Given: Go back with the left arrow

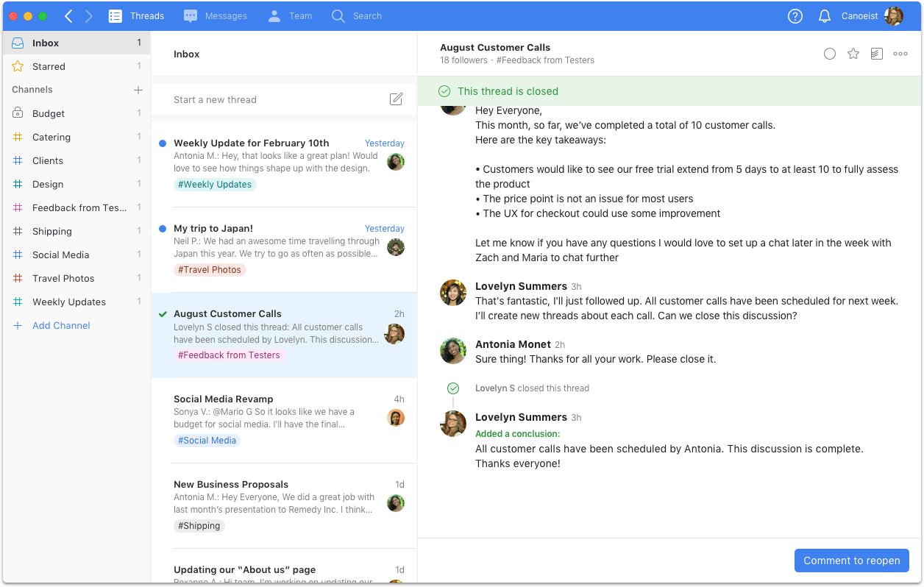Looking at the screenshot, I should [68, 15].
